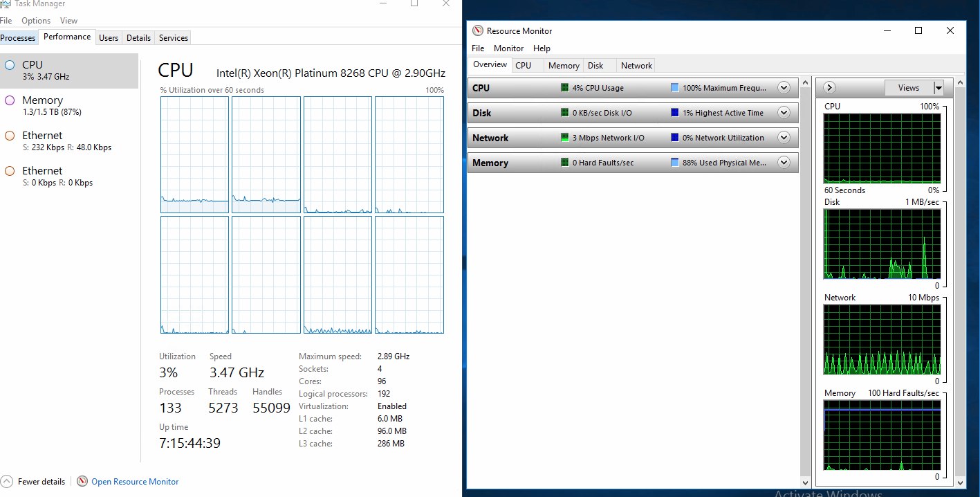Select the Ethernet item showing 0 Kbps
980x497 pixels.
[69, 176]
